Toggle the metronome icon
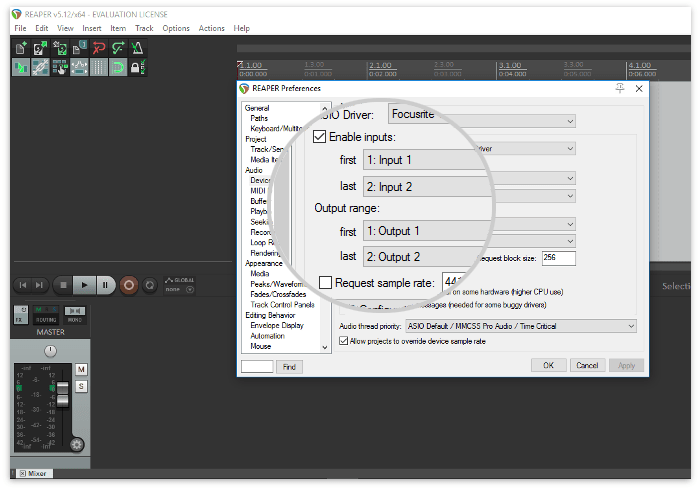The height and width of the screenshot is (491, 700). 138,48
